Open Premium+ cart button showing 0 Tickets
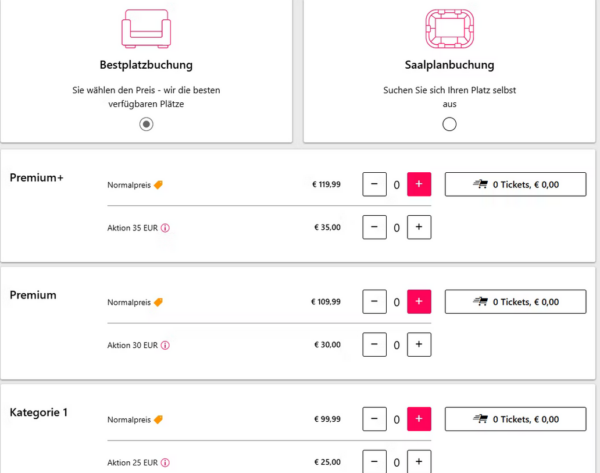 point(515,184)
